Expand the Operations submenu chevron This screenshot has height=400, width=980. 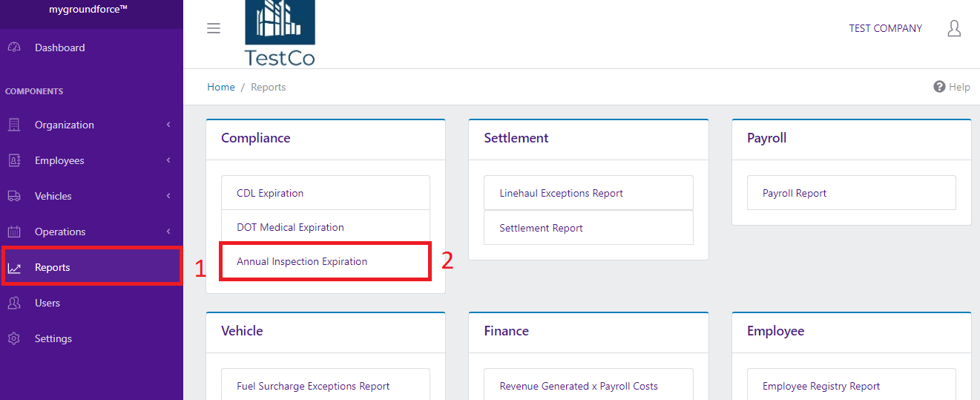tap(168, 232)
